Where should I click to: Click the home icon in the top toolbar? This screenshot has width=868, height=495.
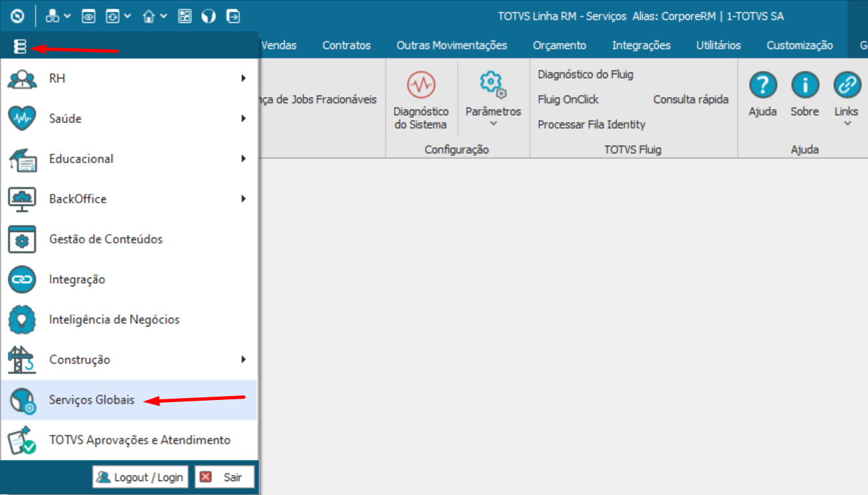(149, 16)
